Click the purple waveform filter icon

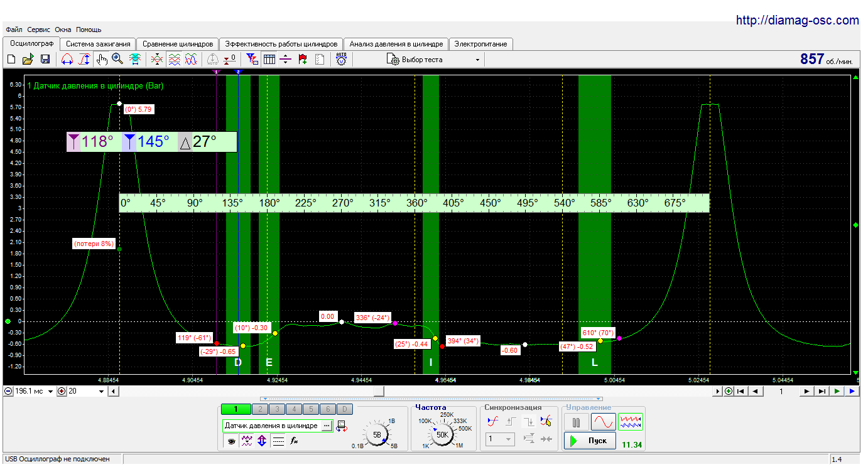pyautogui.click(x=247, y=441)
